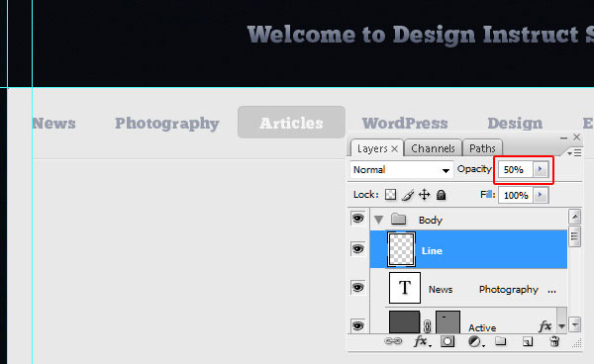Click the Body group folder icon
The width and height of the screenshot is (594, 364).
399,219
